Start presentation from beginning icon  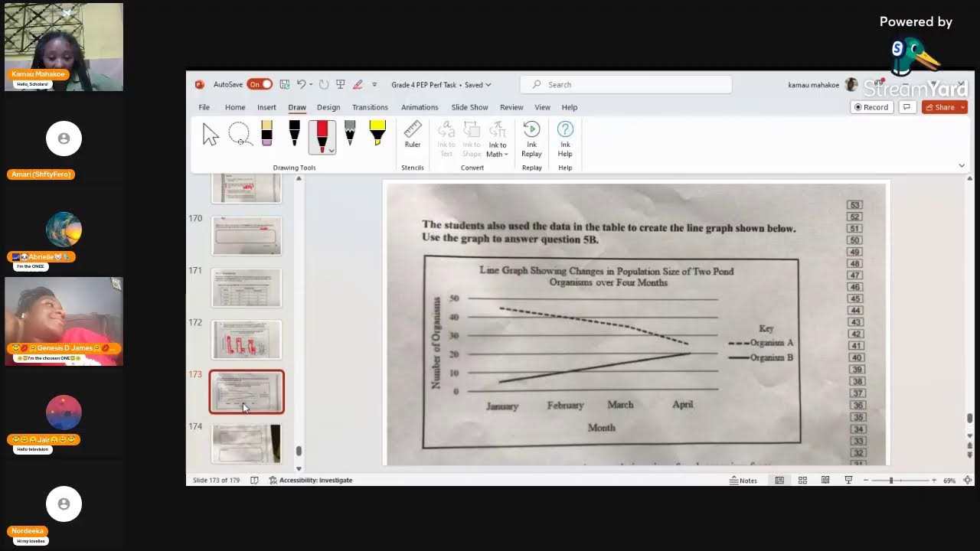pos(340,84)
